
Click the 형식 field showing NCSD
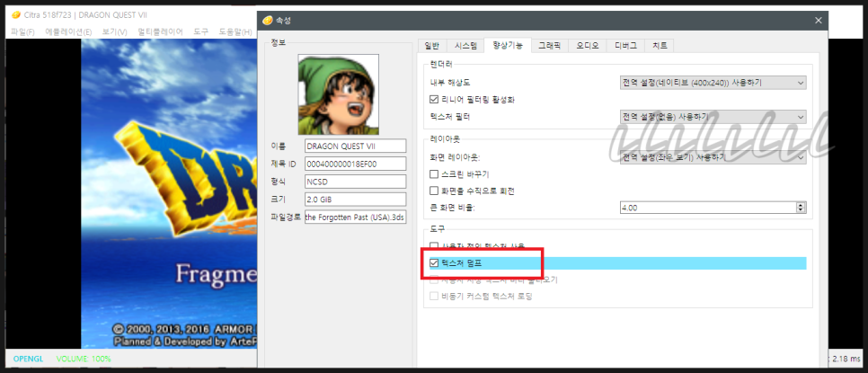[x=356, y=182]
